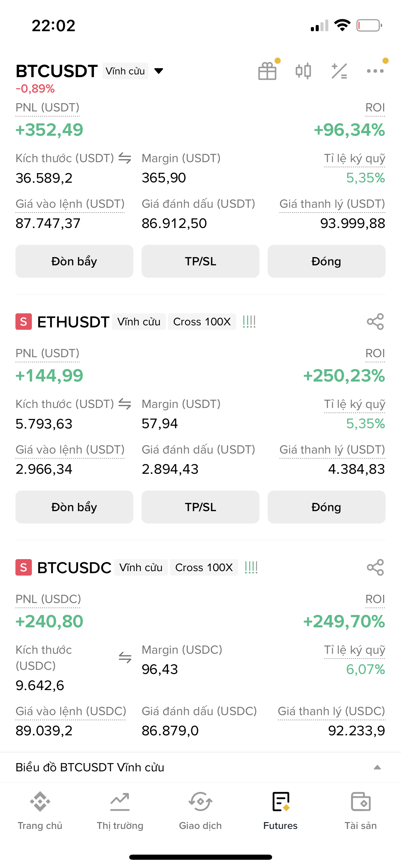Toggle size unit for BTCUSDC position

tap(125, 657)
